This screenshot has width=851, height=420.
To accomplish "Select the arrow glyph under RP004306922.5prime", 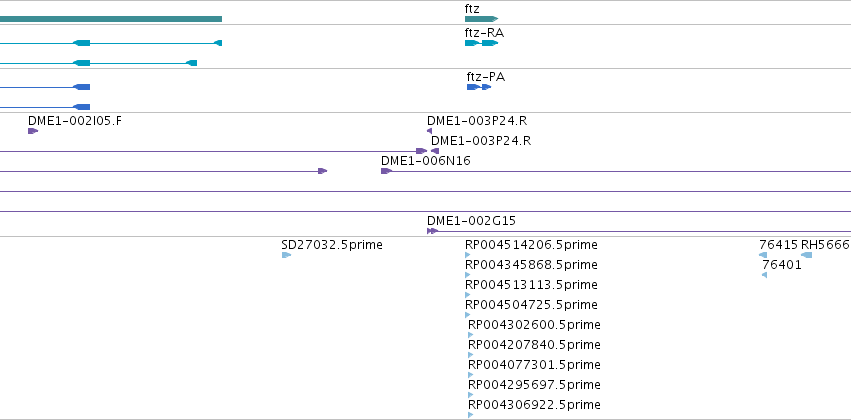I will 471,415.
